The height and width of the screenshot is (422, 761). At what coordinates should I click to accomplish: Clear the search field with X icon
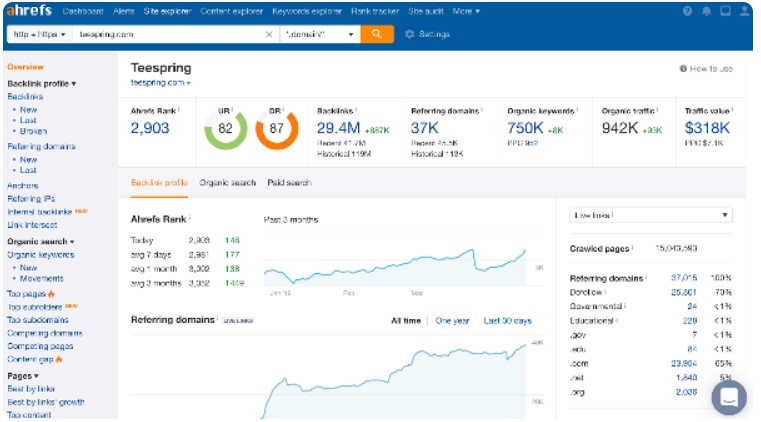269,34
